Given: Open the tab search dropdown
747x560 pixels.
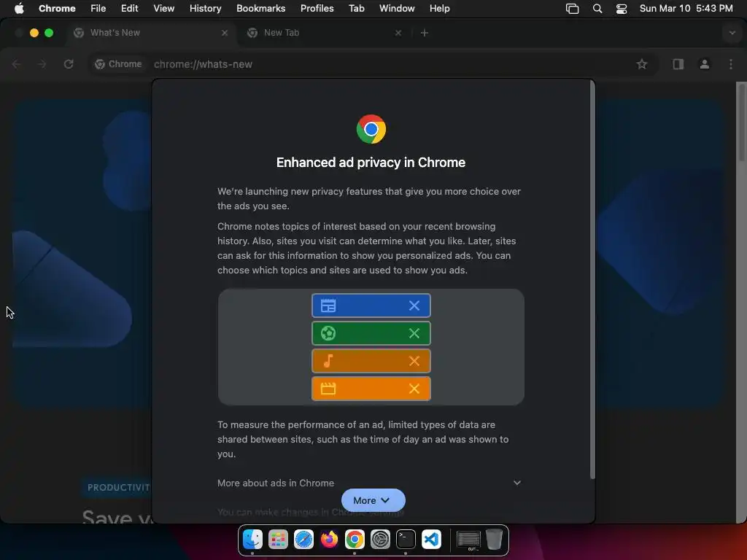Looking at the screenshot, I should coord(732,33).
